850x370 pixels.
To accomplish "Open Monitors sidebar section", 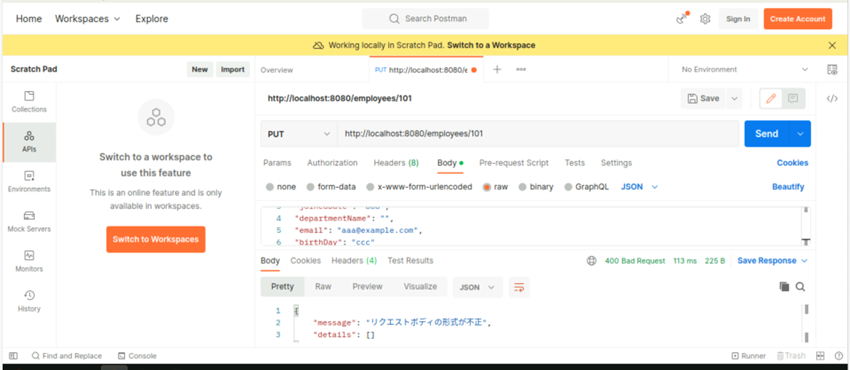I will (29, 262).
